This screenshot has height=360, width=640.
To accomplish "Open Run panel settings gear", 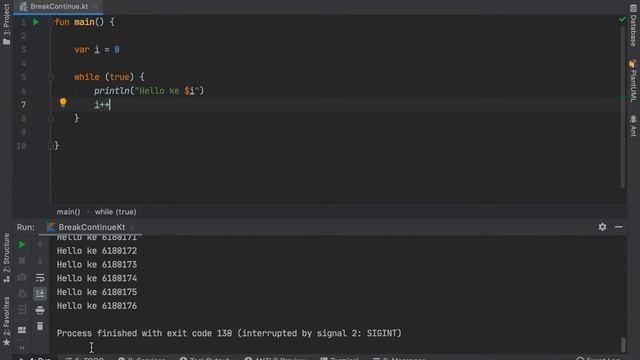I will pyautogui.click(x=602, y=227).
